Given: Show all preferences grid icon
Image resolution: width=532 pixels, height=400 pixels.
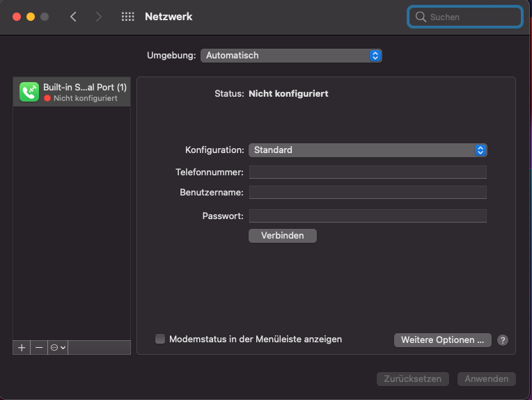Looking at the screenshot, I should point(127,17).
